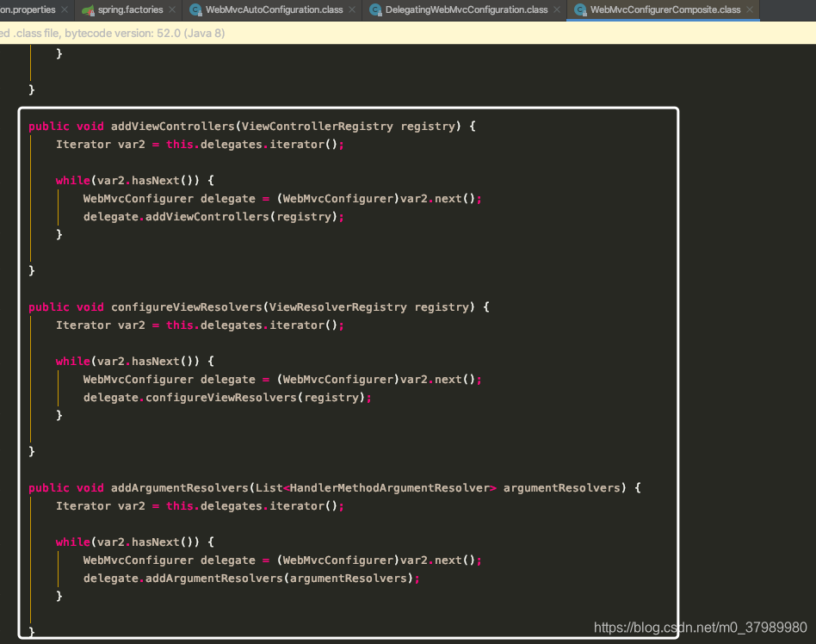Open the WebMvcAutoConfiguration.class tab
The width and height of the screenshot is (816, 644).
274,9
